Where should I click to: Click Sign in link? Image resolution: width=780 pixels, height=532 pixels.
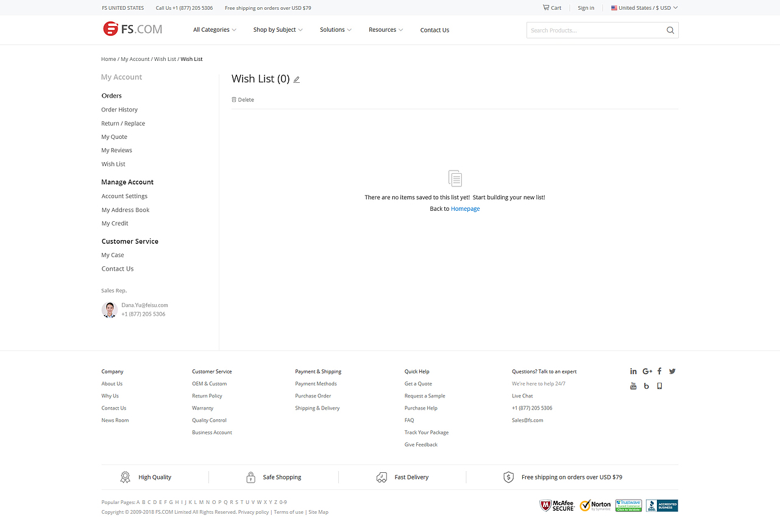pyautogui.click(x=586, y=8)
